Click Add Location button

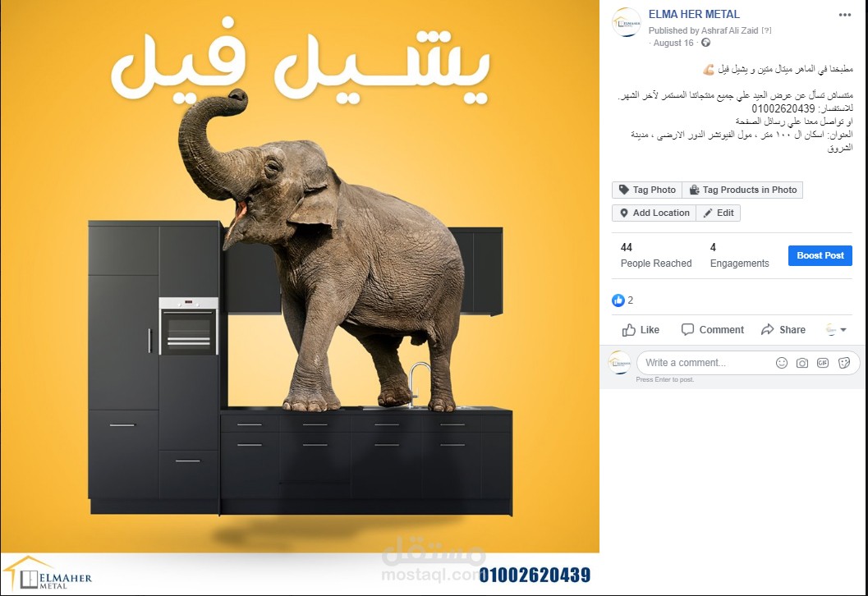pyautogui.click(x=654, y=213)
